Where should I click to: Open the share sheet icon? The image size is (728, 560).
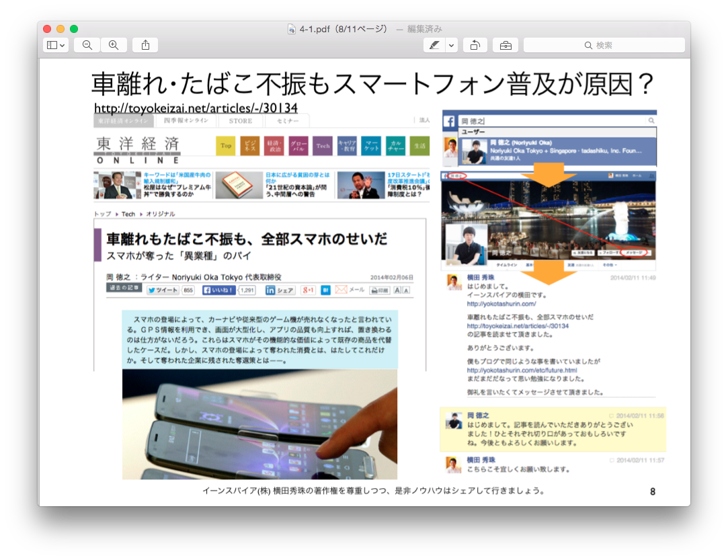(145, 45)
